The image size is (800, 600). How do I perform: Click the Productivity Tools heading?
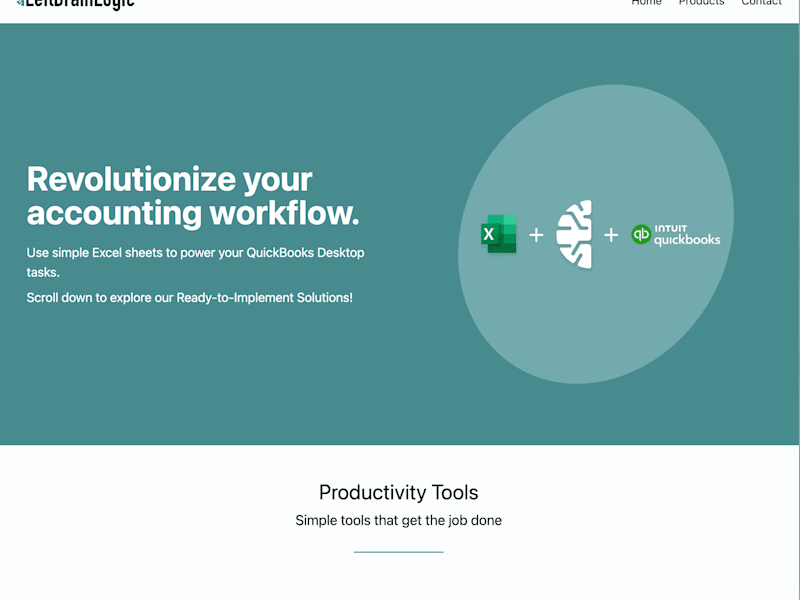[398, 492]
